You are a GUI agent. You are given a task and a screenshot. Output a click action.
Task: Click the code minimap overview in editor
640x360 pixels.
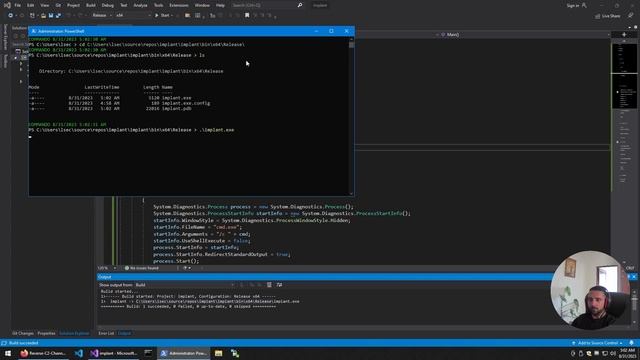pyautogui.click(x=624, y=113)
